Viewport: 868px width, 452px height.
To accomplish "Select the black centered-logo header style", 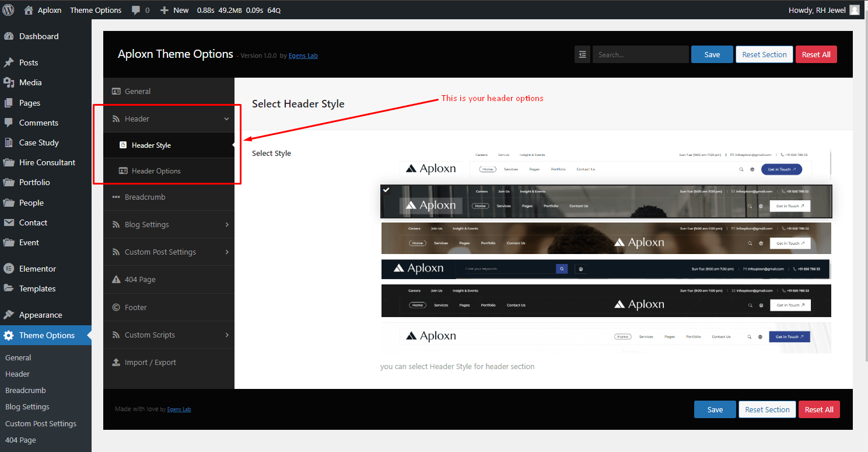I will (x=606, y=301).
